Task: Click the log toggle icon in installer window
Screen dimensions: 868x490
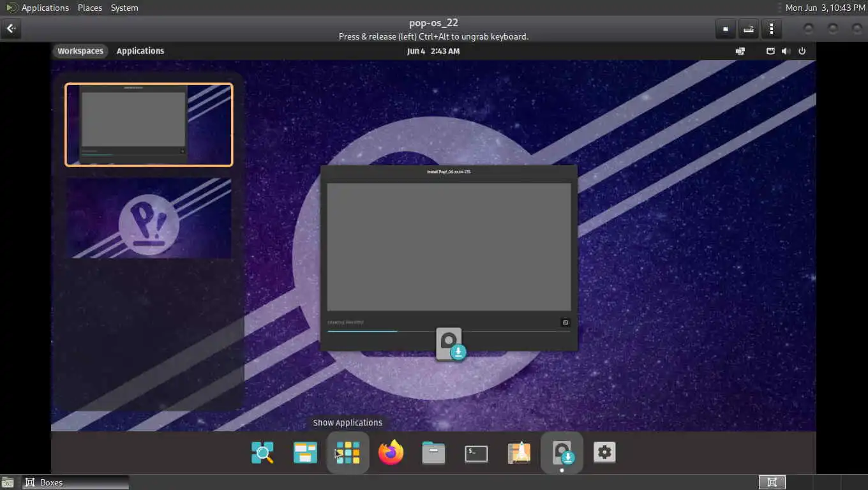Action: click(565, 323)
